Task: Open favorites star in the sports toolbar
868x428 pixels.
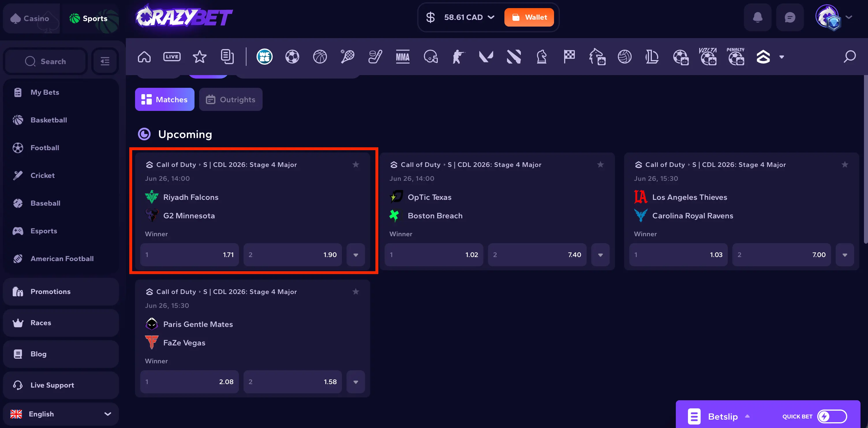Action: pyautogui.click(x=199, y=57)
